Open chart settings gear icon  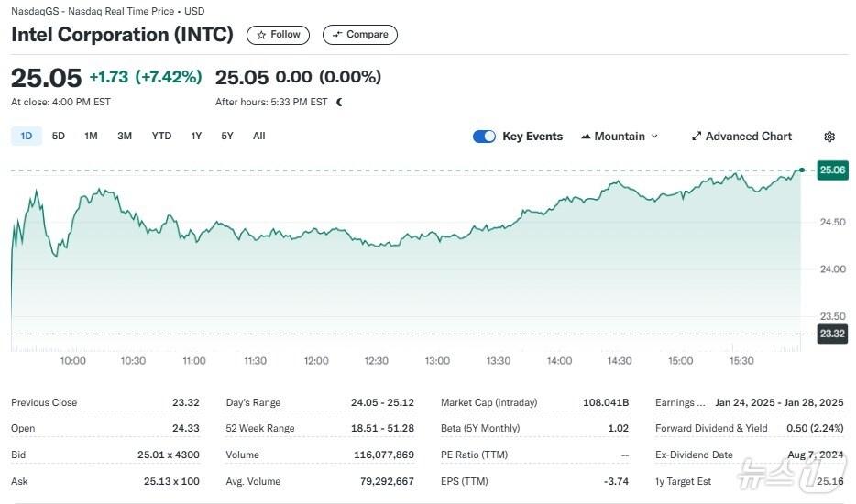829,137
